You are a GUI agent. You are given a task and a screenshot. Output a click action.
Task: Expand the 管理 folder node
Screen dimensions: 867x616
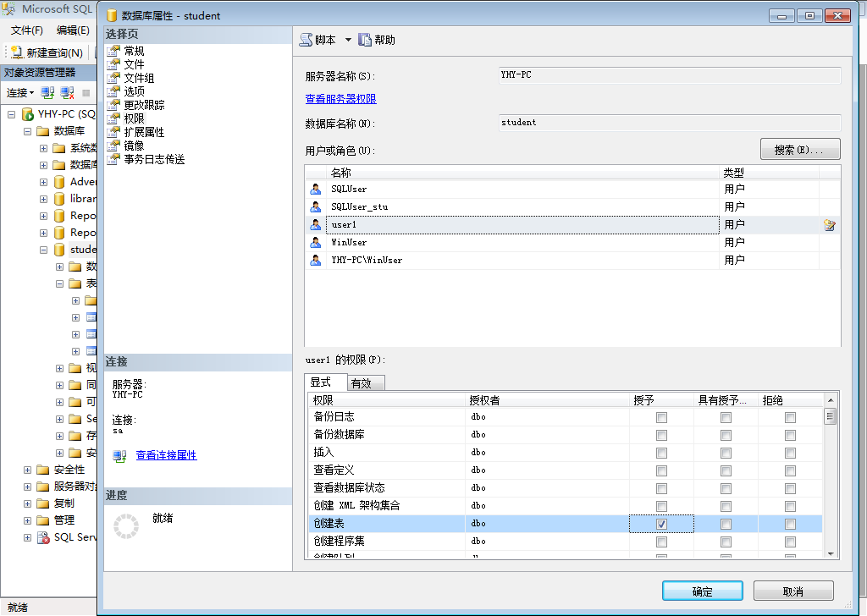[x=27, y=520]
